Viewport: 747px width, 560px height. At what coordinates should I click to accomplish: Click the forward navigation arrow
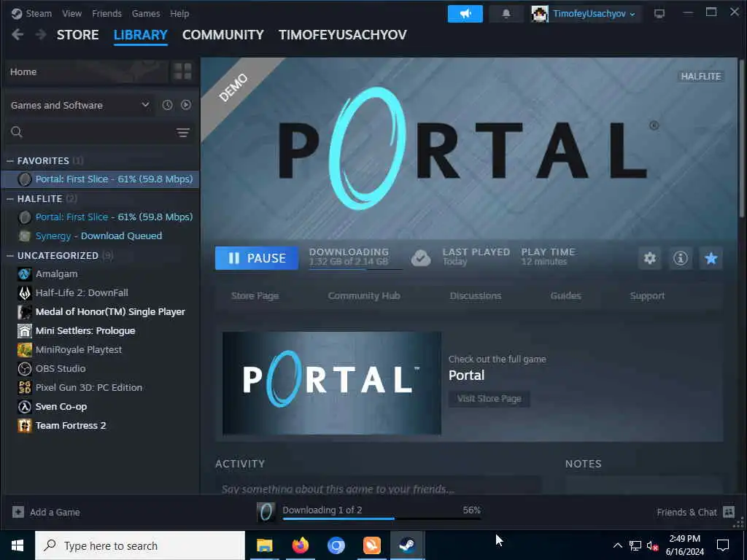41,35
